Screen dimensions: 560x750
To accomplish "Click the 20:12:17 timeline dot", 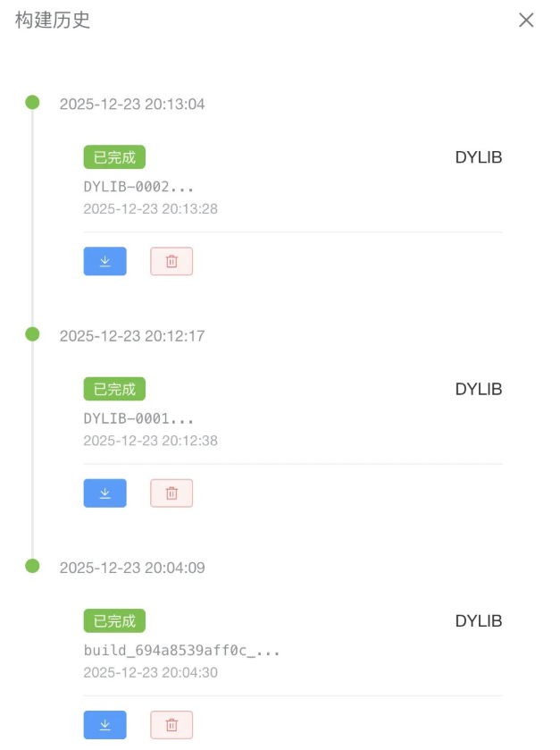I will click(x=33, y=334).
